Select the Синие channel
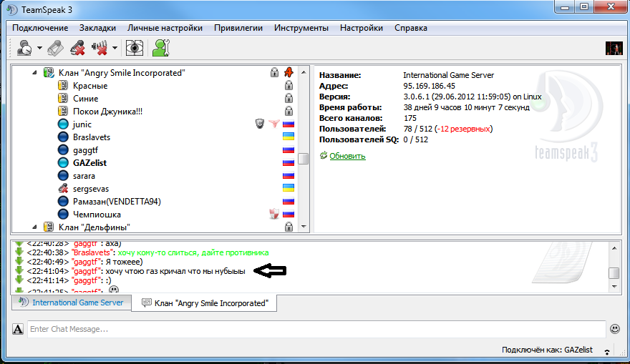 (86, 98)
